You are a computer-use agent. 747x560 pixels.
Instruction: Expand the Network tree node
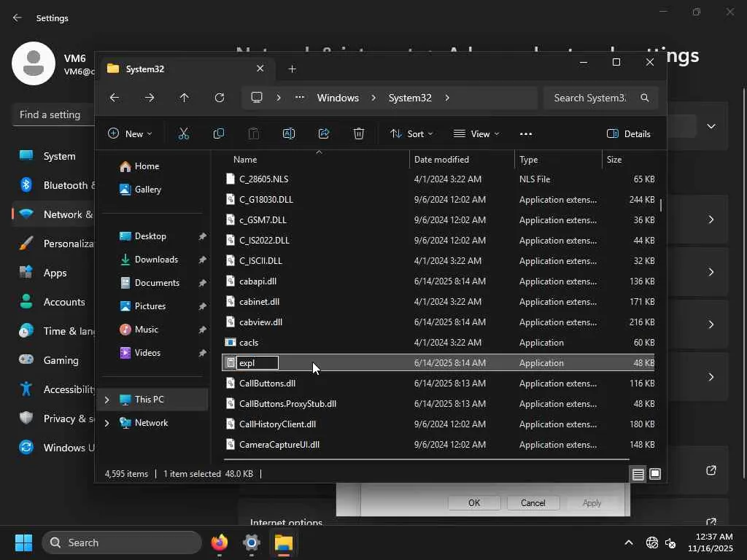tap(107, 423)
